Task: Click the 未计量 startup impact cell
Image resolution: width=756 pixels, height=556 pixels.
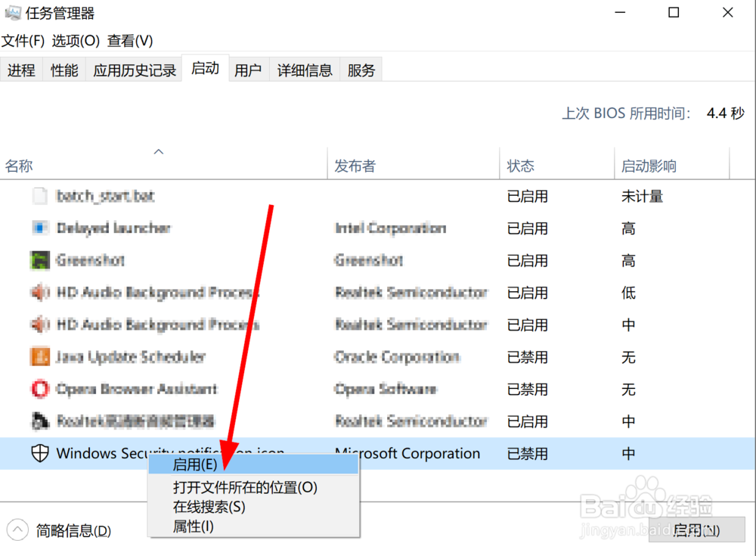Action: pos(642,196)
